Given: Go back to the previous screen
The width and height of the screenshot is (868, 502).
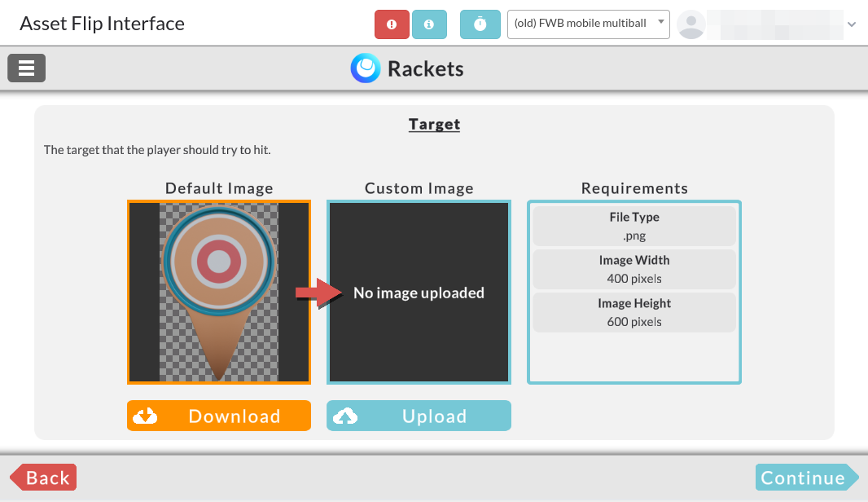Looking at the screenshot, I should [42, 478].
